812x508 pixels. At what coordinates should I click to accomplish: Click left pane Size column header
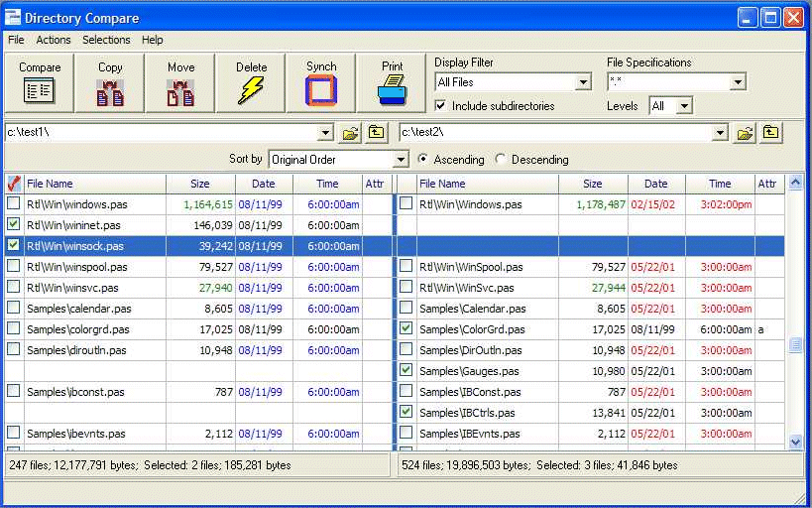tap(200, 184)
